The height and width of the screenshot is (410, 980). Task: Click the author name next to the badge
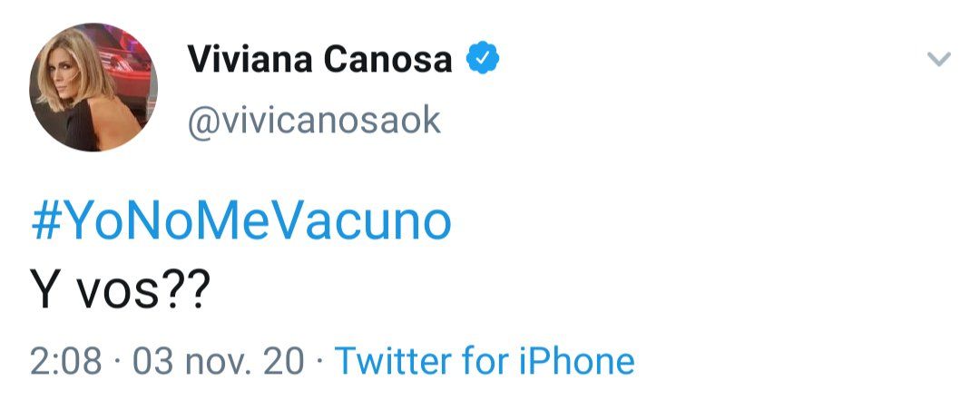(x=319, y=60)
